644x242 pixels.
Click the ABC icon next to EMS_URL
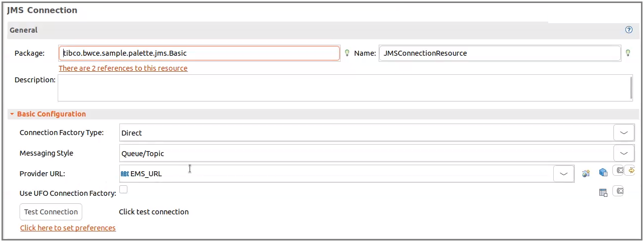click(125, 174)
